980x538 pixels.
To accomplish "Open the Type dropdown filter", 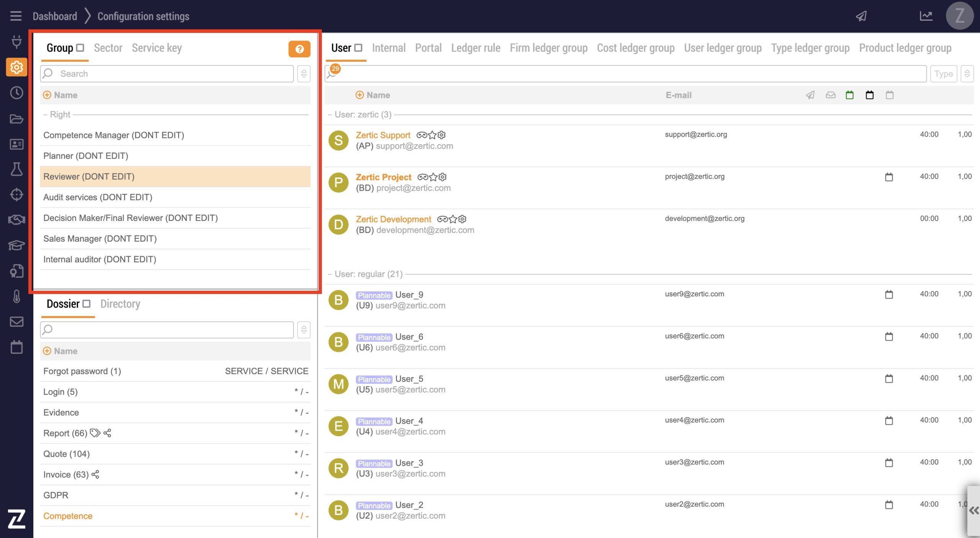I will click(943, 74).
